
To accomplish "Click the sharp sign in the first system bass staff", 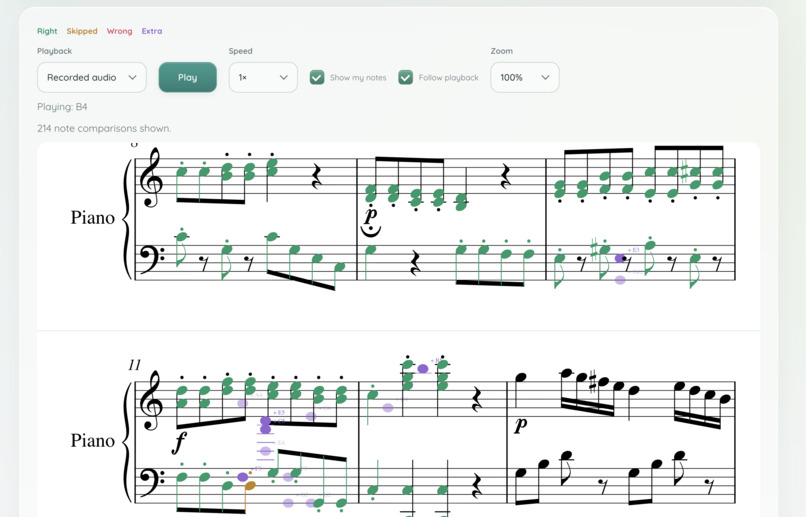I will pos(594,249).
